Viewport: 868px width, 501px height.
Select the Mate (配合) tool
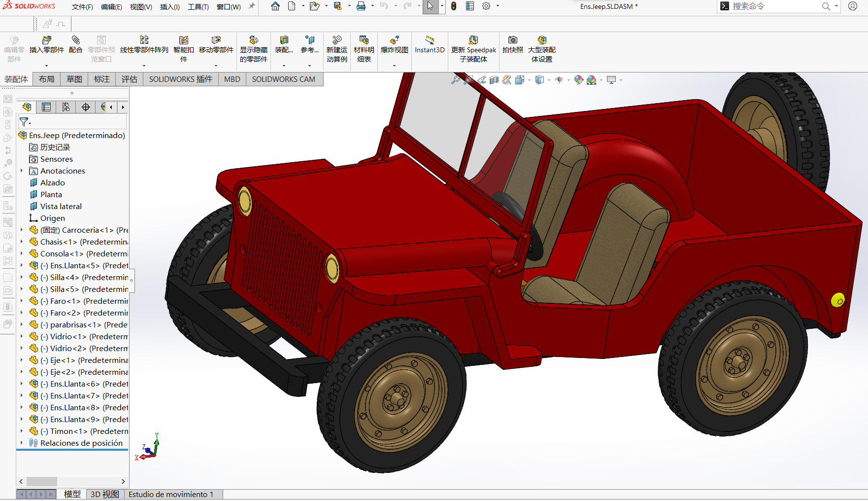pos(75,40)
